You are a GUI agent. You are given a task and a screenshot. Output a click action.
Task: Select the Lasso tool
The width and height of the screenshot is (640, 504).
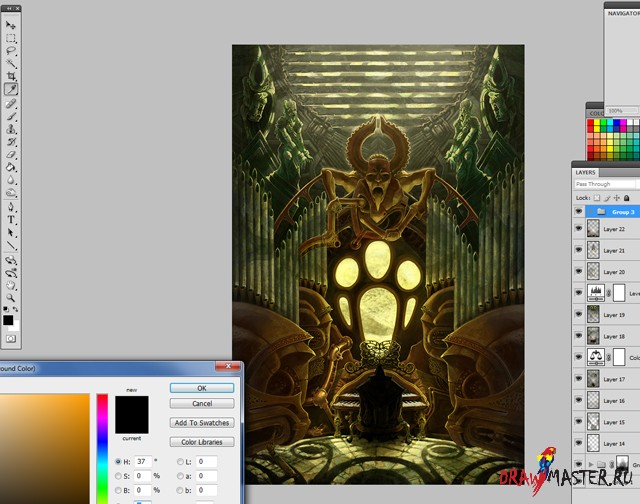11,51
